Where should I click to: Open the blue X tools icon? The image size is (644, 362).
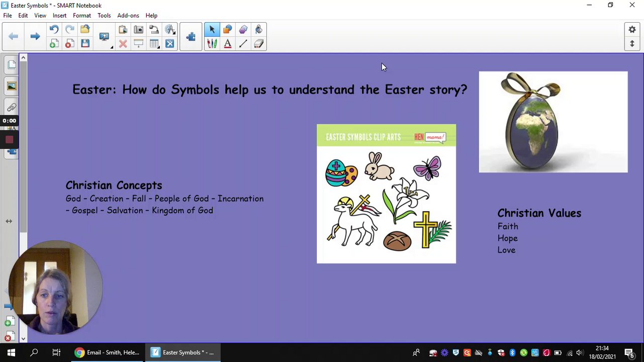tap(170, 44)
